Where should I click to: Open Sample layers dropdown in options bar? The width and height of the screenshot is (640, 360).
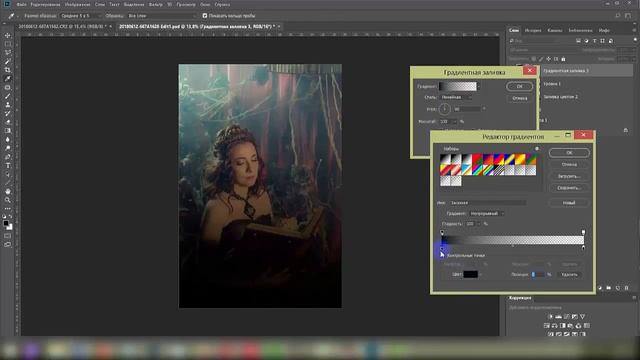coord(161,16)
